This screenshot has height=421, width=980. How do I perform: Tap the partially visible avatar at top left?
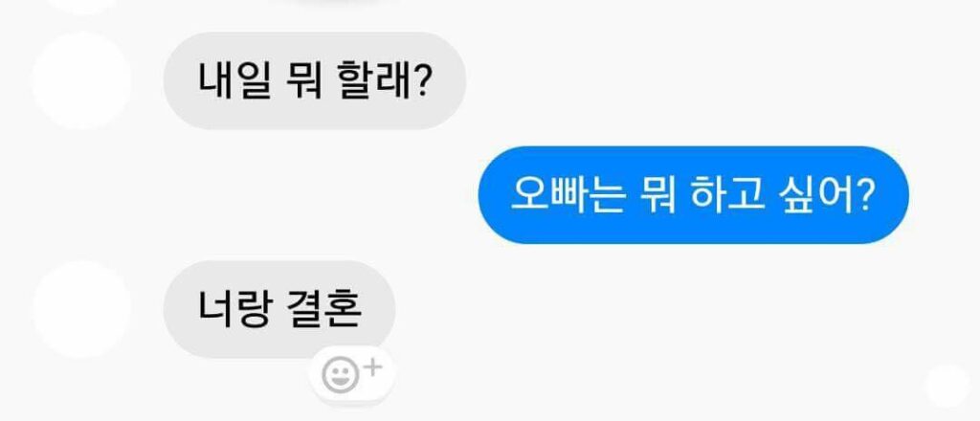pyautogui.click(x=82, y=5)
